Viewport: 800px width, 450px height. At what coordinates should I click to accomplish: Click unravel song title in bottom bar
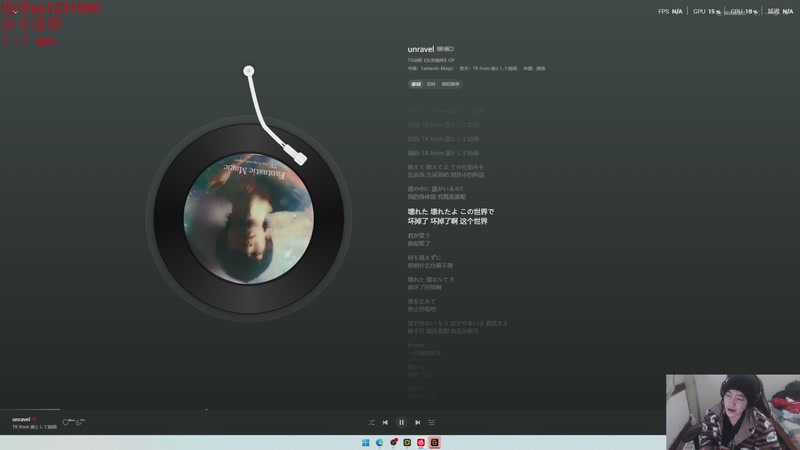[21, 419]
